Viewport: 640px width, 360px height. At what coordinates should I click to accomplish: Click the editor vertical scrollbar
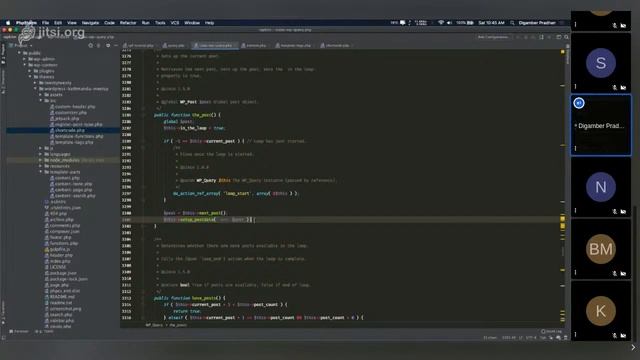click(x=563, y=188)
